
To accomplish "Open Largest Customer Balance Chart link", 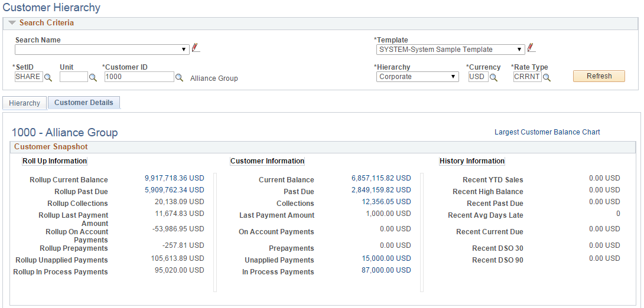I will pos(547,132).
